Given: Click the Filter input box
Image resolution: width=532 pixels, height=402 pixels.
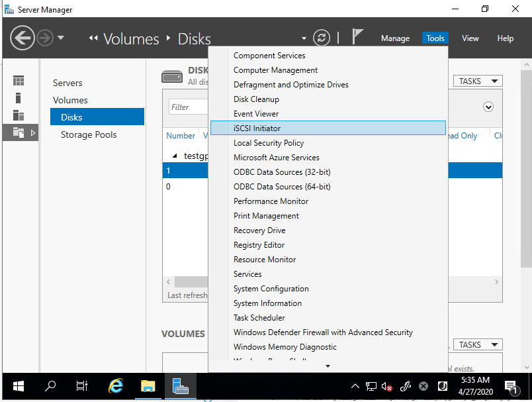Looking at the screenshot, I should 189,107.
